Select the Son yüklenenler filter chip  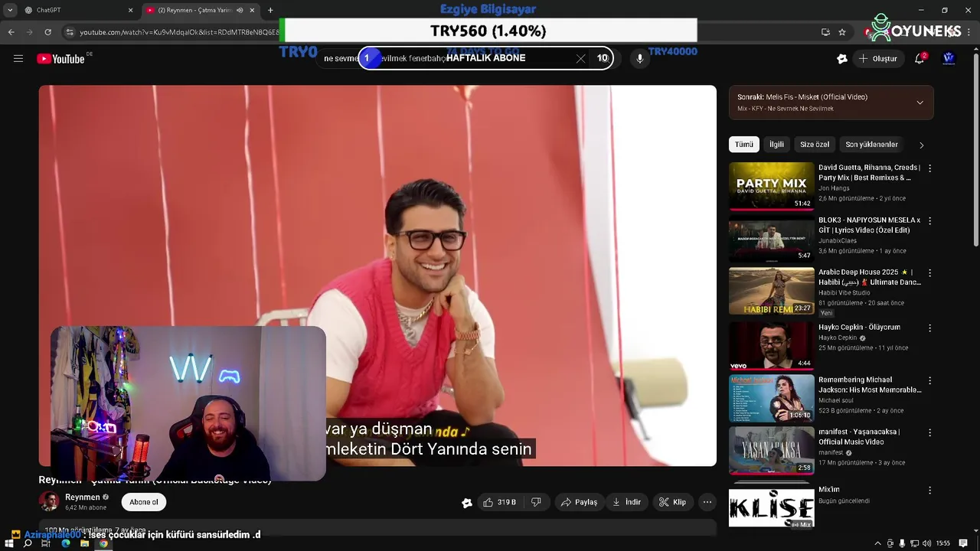pyautogui.click(x=871, y=144)
